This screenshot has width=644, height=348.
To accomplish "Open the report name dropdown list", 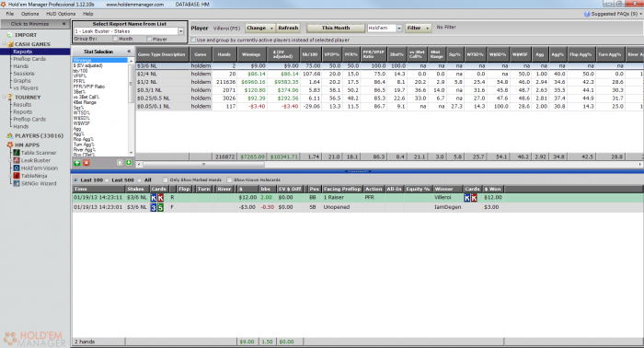I will click(x=180, y=31).
